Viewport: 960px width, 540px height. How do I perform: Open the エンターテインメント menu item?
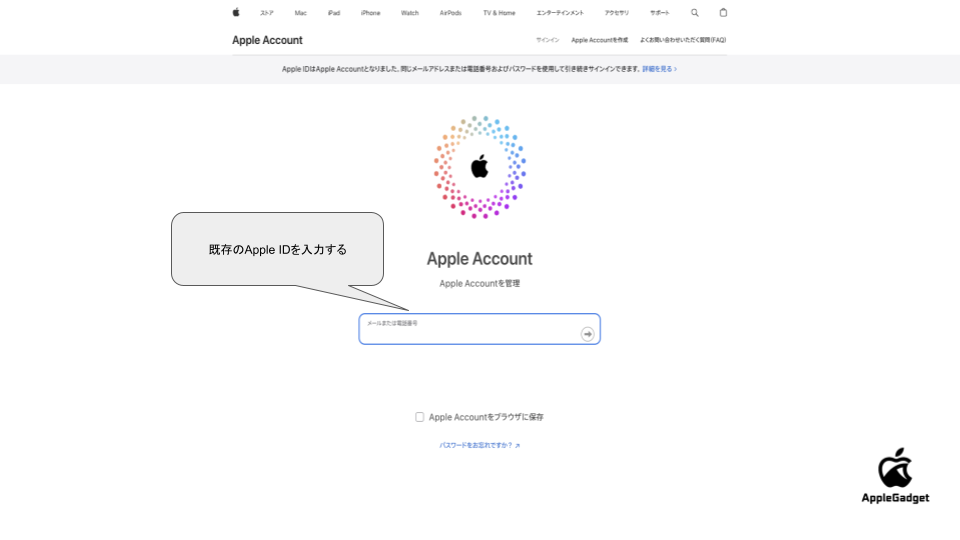[x=560, y=13]
